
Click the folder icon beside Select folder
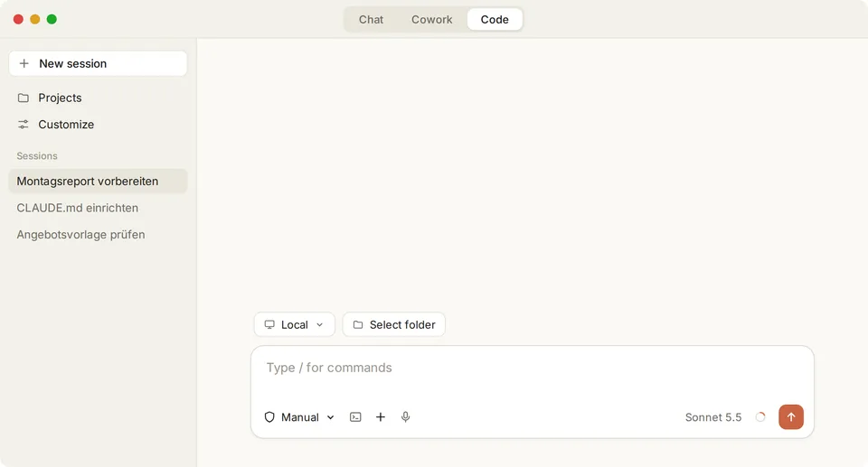(x=358, y=325)
